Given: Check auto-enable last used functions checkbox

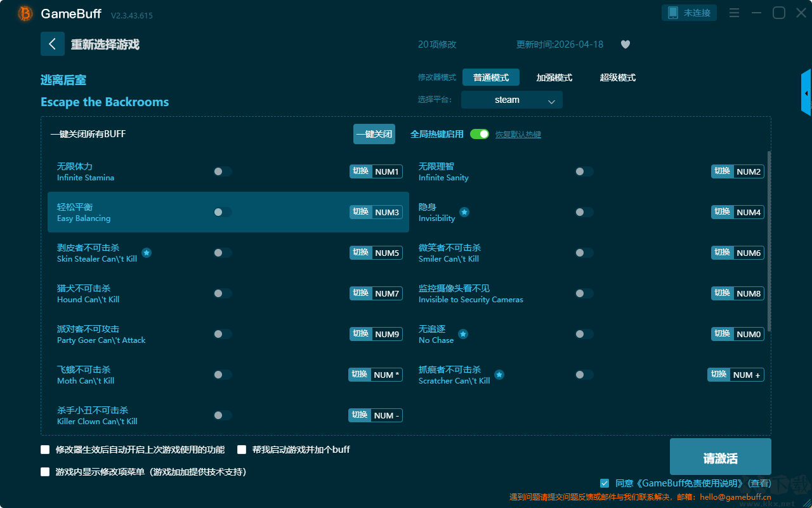Looking at the screenshot, I should pos(45,450).
